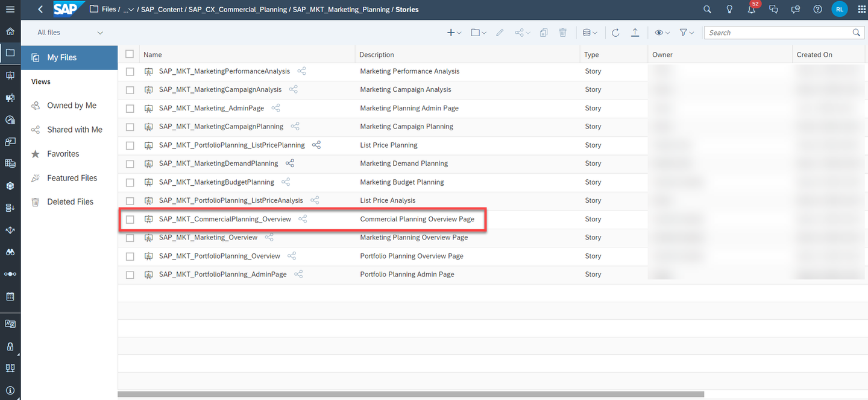Click the back arrow next to SAP logo
868x400 pixels.
point(40,9)
